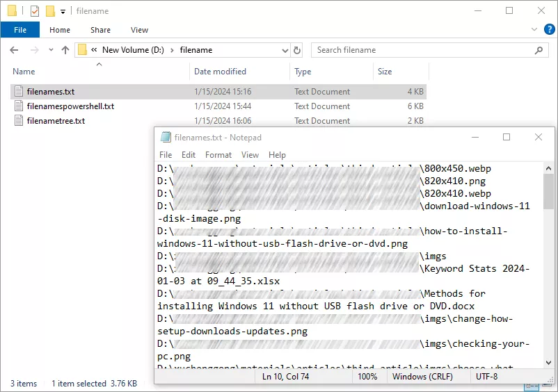Go up one folder level
The height and width of the screenshot is (392, 558).
pyautogui.click(x=65, y=50)
